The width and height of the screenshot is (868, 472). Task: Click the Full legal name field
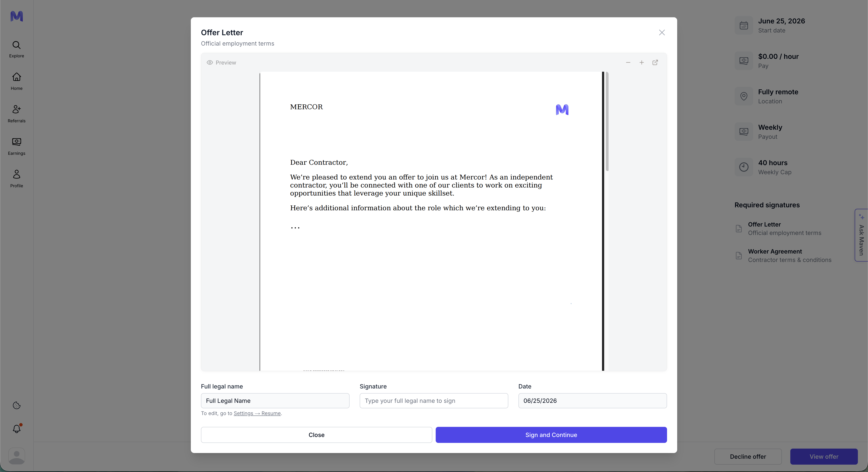click(x=275, y=401)
